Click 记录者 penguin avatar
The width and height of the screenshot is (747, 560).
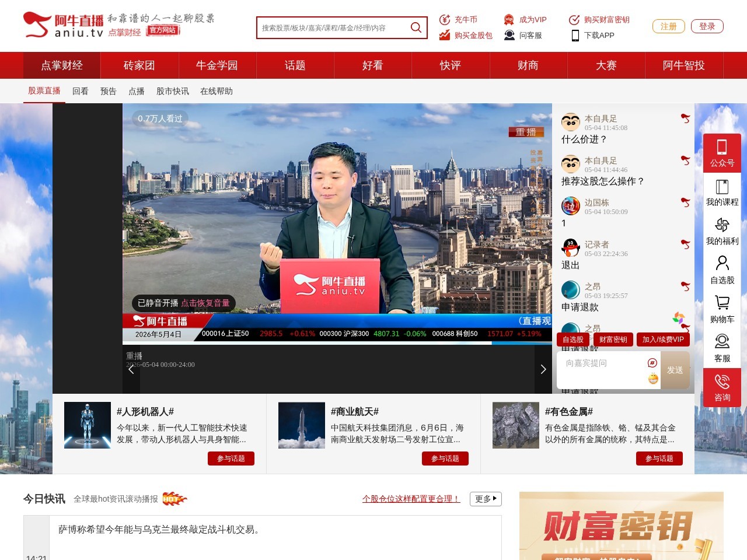[571, 248]
